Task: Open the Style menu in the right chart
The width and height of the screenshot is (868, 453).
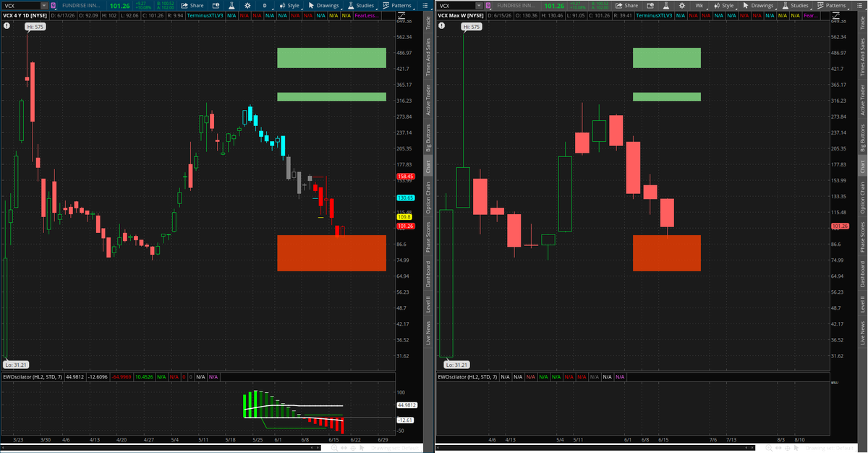Action: click(x=724, y=6)
